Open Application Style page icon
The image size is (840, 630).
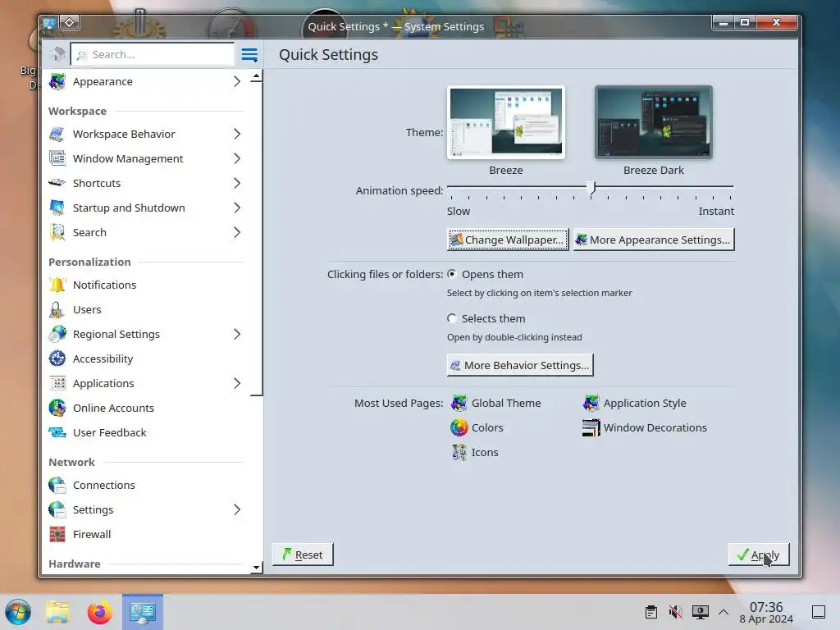[591, 403]
